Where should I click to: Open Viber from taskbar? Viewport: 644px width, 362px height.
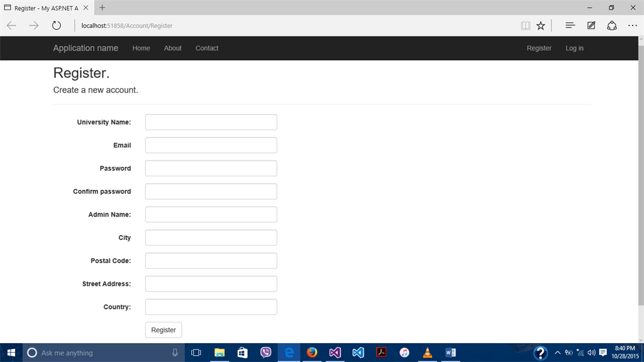[266, 353]
